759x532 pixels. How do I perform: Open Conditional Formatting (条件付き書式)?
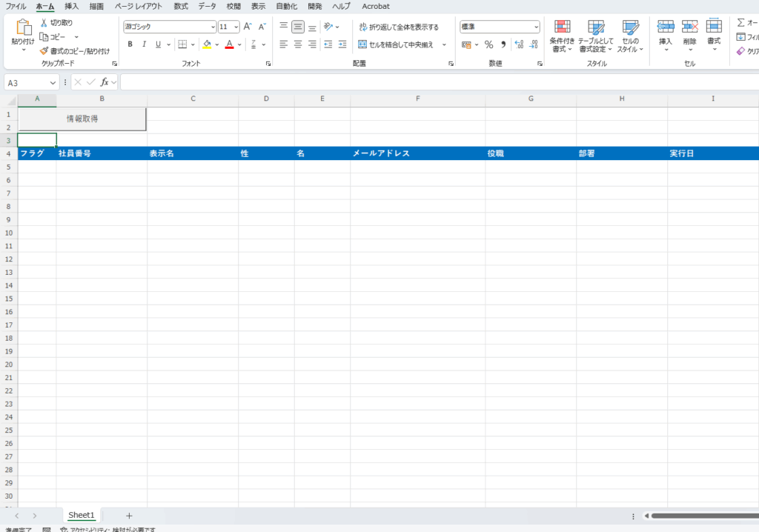pos(562,36)
